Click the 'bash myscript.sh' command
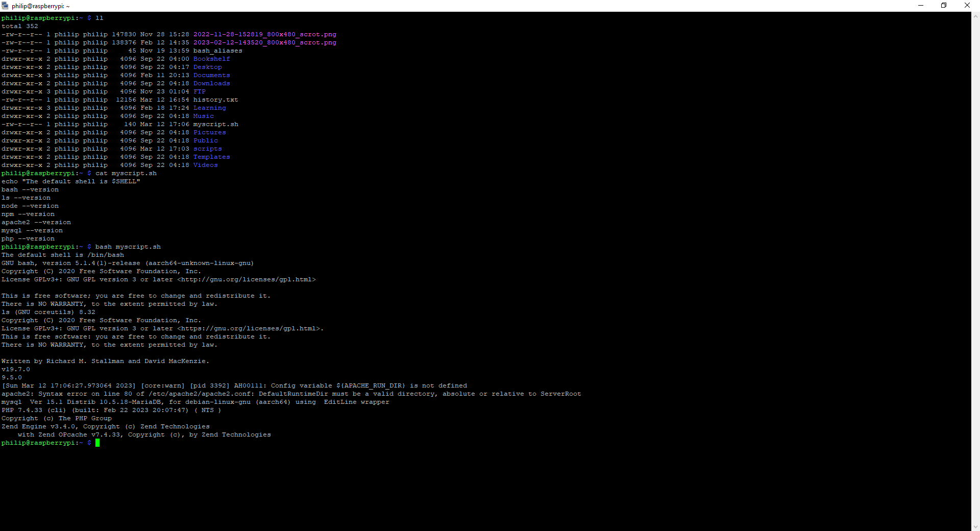 pyautogui.click(x=128, y=247)
